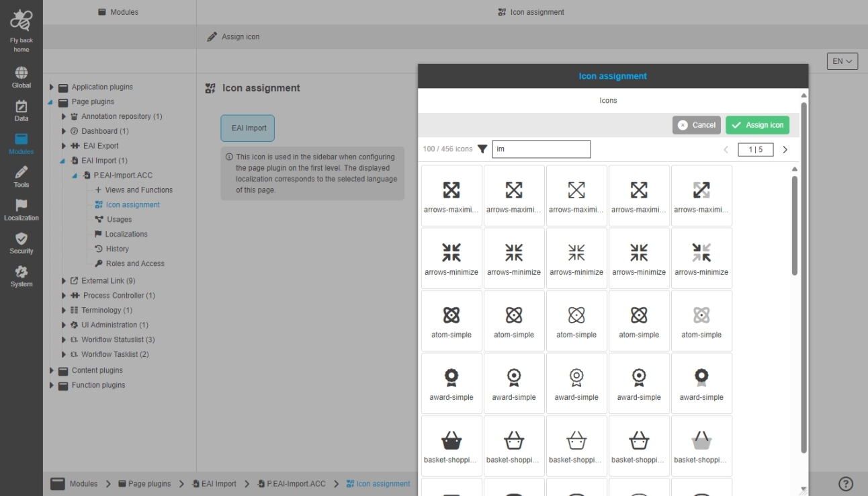
Task: Go to the next icon page
Action: coord(785,150)
